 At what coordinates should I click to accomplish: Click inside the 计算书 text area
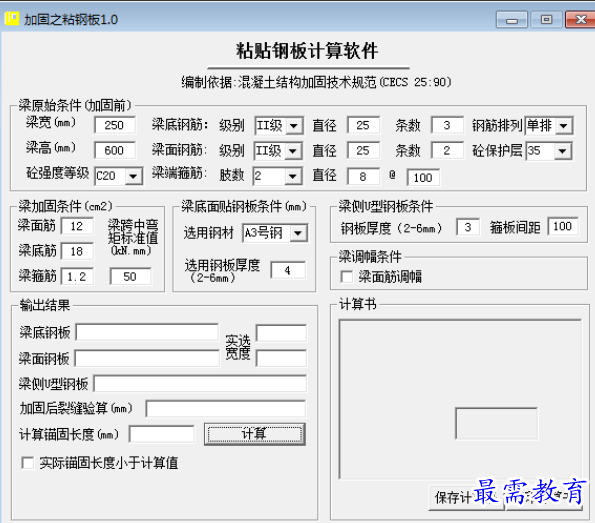click(x=460, y=399)
